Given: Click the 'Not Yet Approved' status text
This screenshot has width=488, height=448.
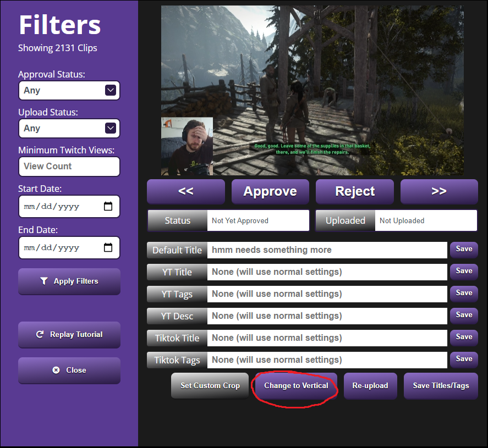Looking at the screenshot, I should [240, 221].
